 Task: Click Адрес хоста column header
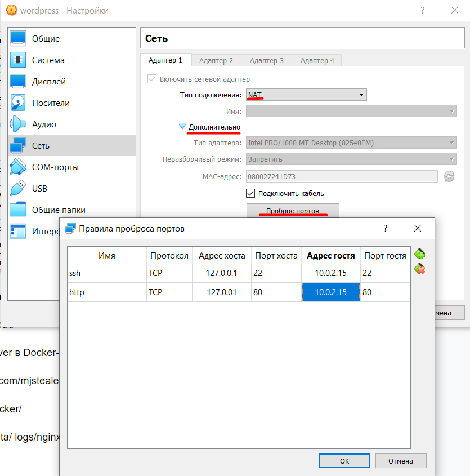coord(222,256)
